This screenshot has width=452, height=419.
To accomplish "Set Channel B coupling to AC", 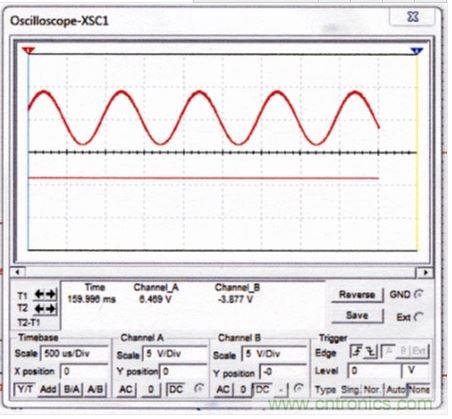I will (x=223, y=389).
